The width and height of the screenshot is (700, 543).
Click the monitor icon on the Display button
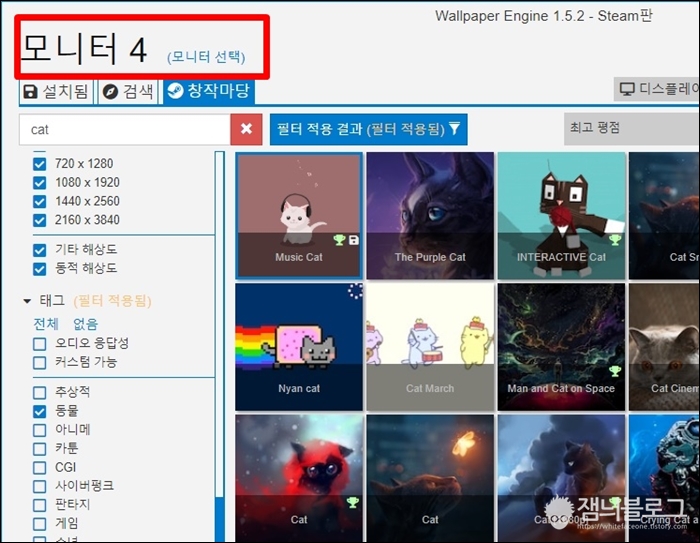pyautogui.click(x=627, y=89)
